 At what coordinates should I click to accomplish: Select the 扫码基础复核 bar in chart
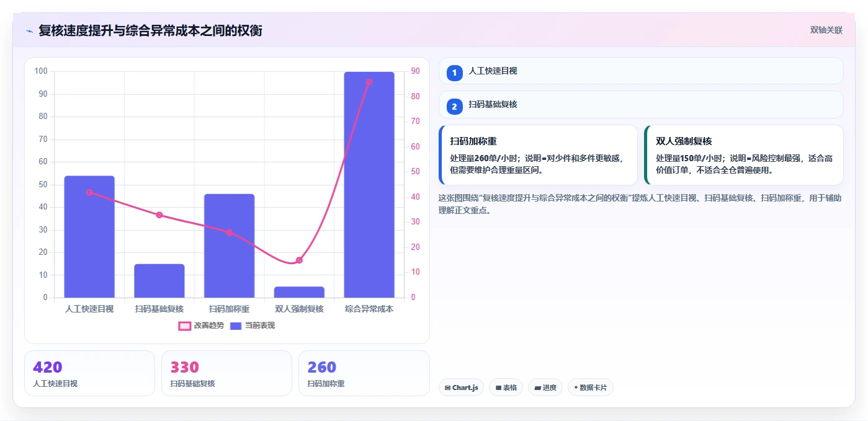point(159,281)
